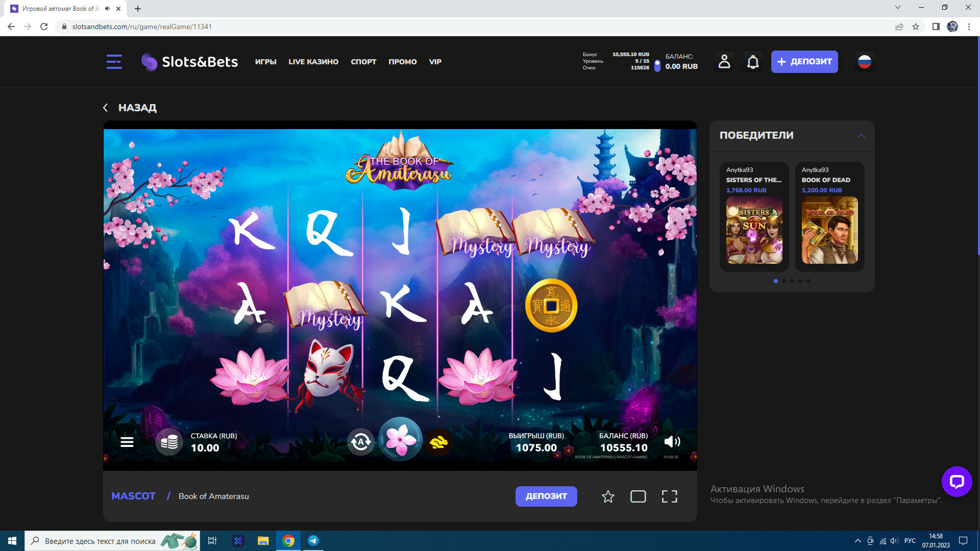The height and width of the screenshot is (551, 980).
Task: Click the ДЕПОЗИТ button in header
Action: [804, 62]
